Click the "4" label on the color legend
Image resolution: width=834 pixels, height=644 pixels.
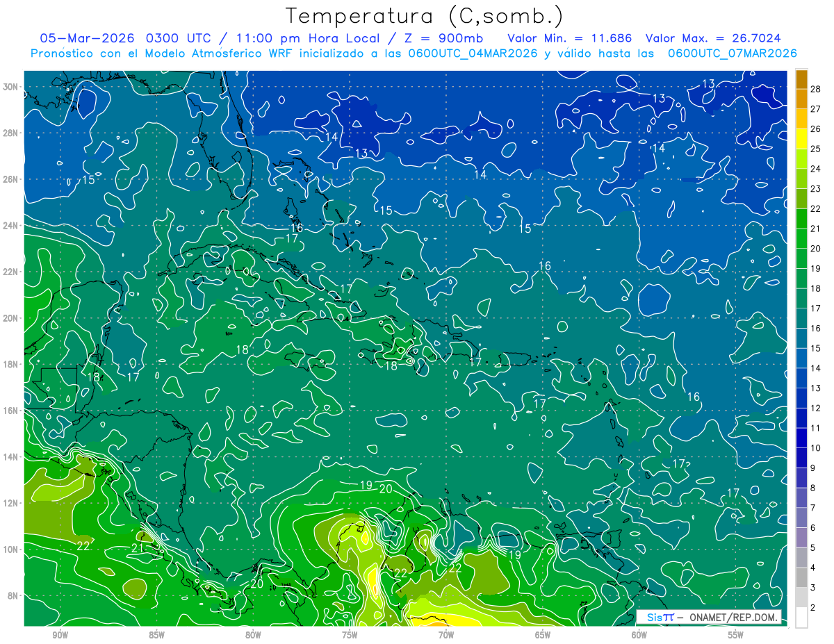click(813, 568)
